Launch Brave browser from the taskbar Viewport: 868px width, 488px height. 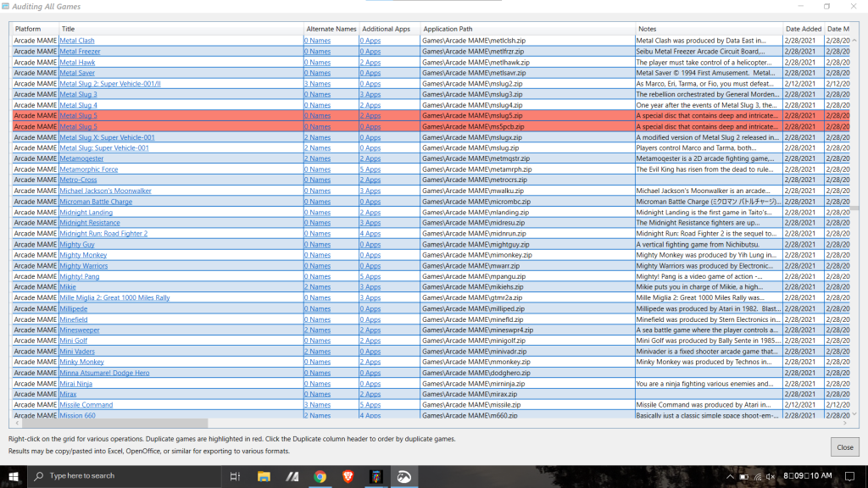pos(348,476)
